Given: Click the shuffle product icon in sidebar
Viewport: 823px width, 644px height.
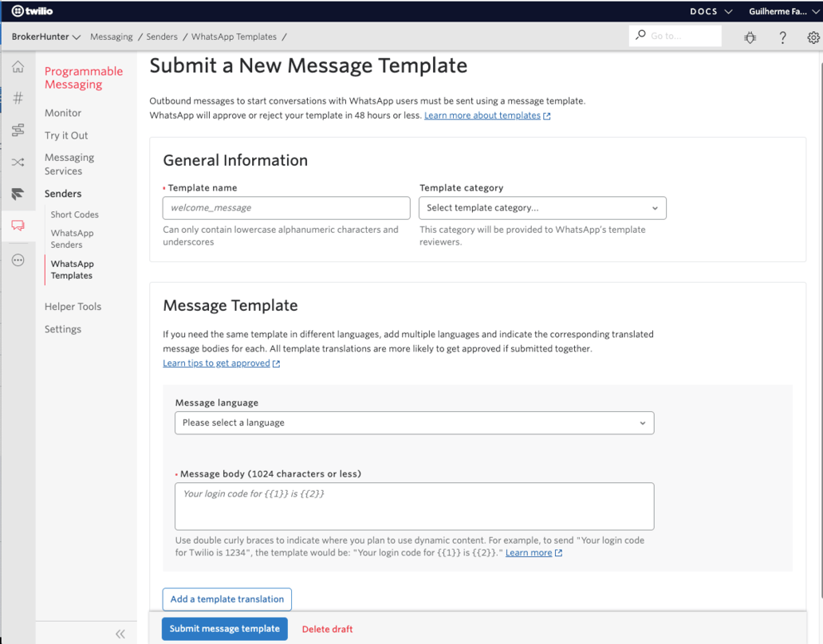Looking at the screenshot, I should tap(18, 162).
